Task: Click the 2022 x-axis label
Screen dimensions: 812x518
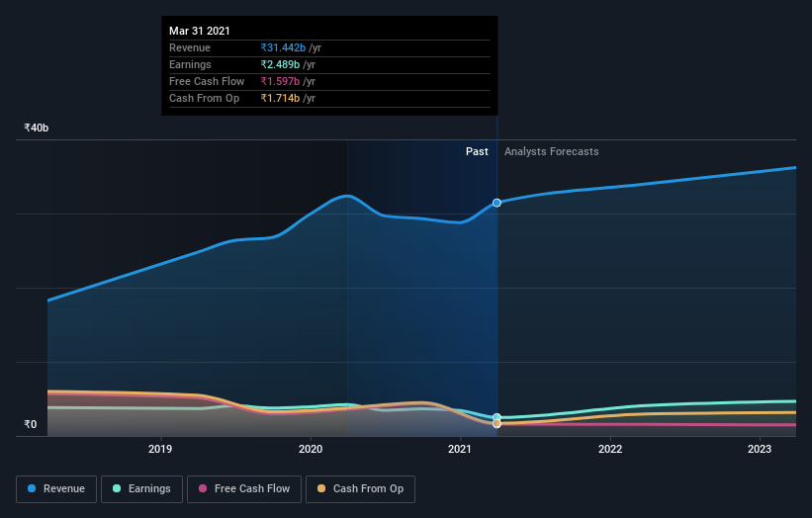Action: pyautogui.click(x=610, y=449)
